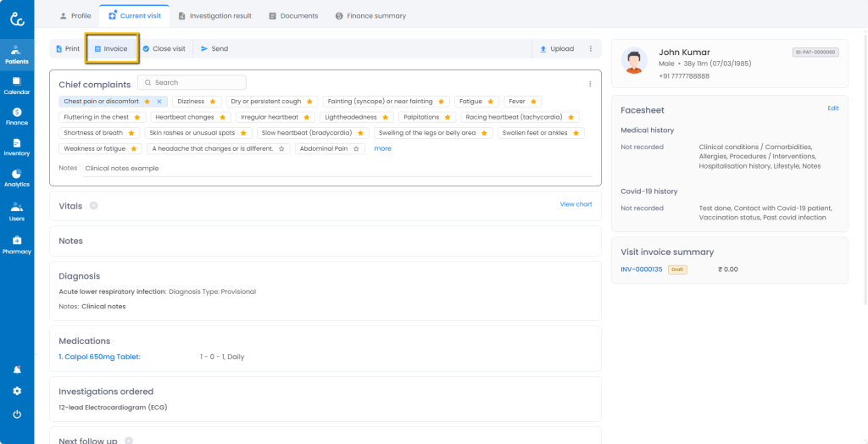Image resolution: width=868 pixels, height=444 pixels.
Task: Open Analytics sidebar icon
Action: coord(16,177)
